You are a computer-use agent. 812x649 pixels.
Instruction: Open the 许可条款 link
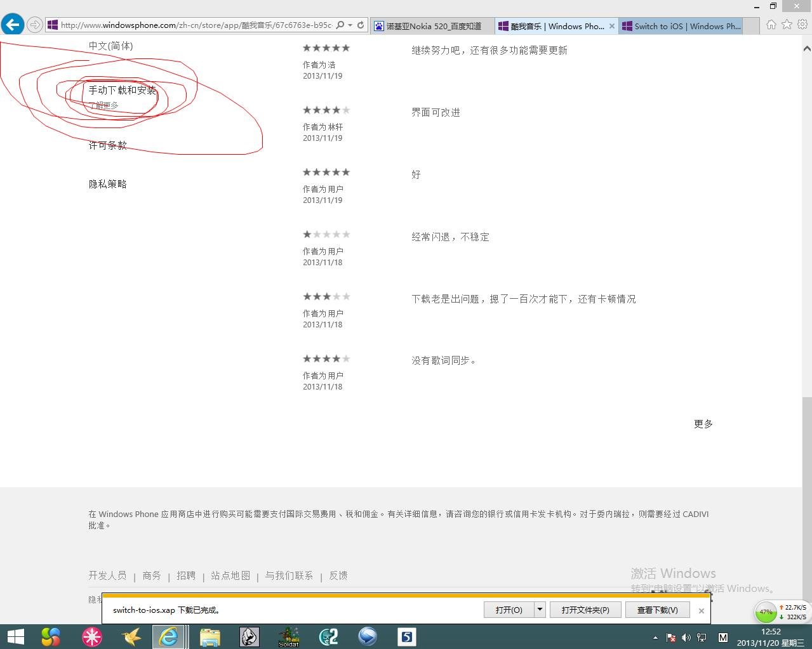pyautogui.click(x=107, y=145)
